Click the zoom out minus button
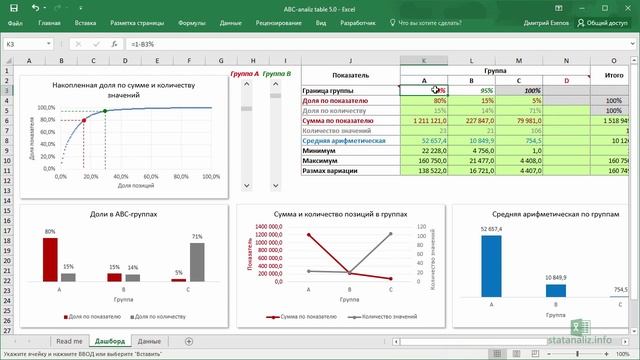The width and height of the screenshot is (640, 360). coord(549,354)
